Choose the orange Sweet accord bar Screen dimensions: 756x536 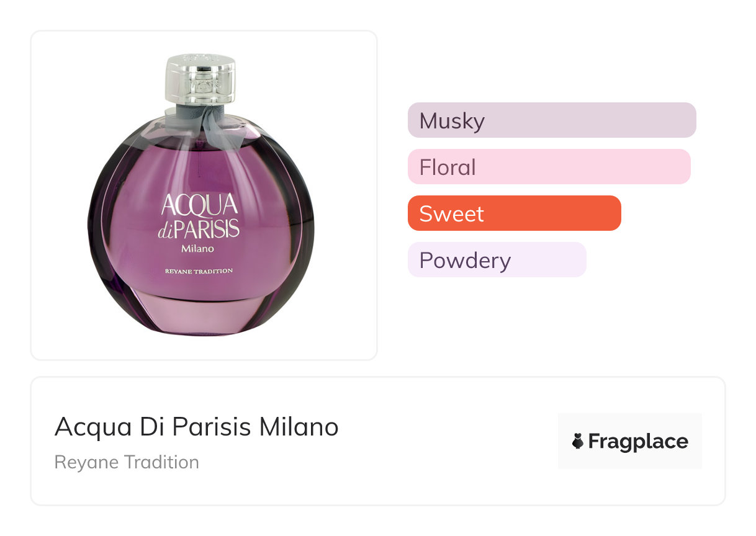click(x=514, y=213)
